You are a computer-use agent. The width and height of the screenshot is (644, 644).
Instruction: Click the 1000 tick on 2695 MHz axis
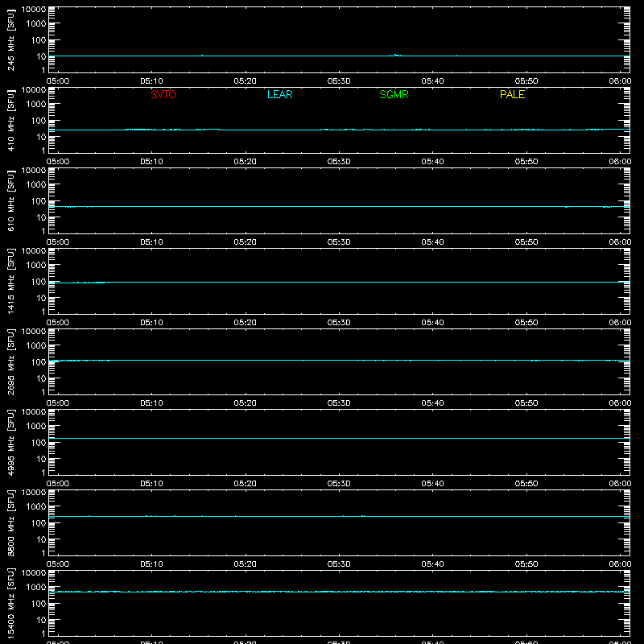36,346
